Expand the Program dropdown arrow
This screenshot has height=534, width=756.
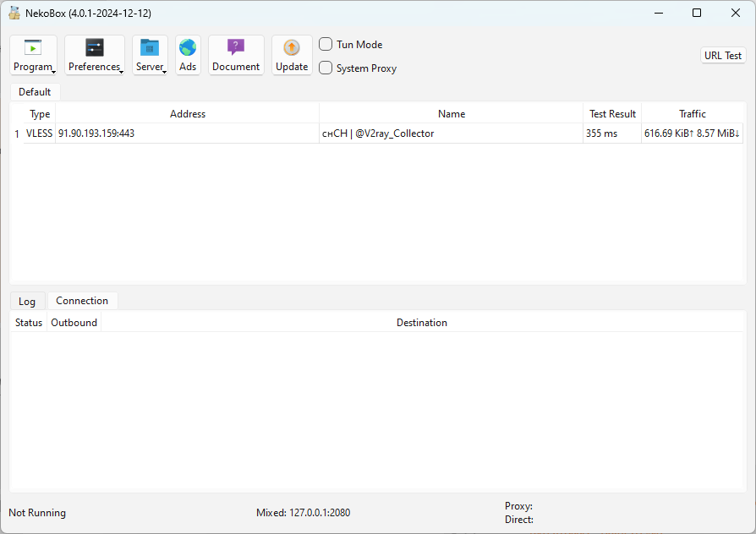[53, 73]
